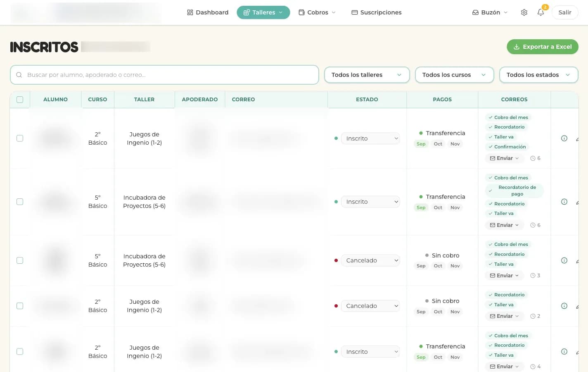The height and width of the screenshot is (372, 588).
Task: Click the magnifier icon in the search box
Action: 19,75
